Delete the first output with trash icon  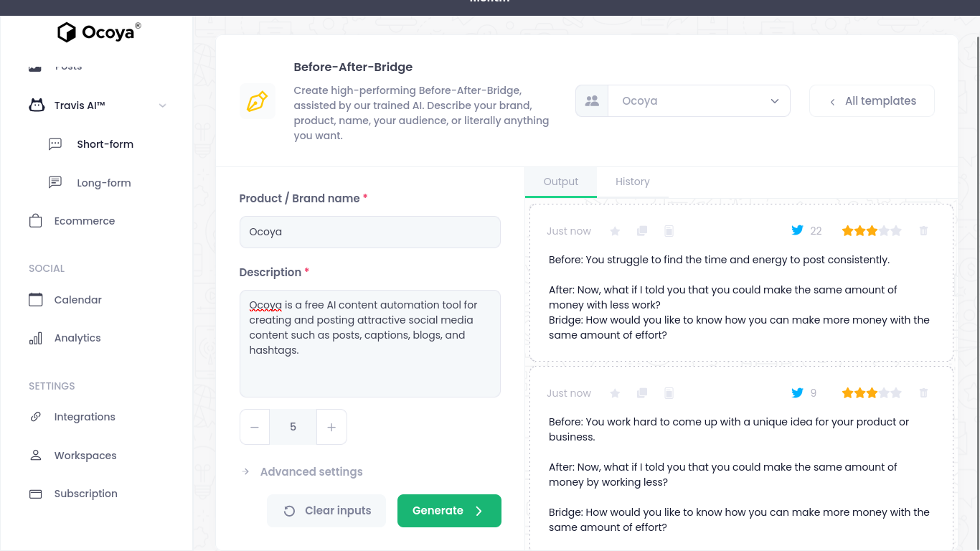pos(923,231)
